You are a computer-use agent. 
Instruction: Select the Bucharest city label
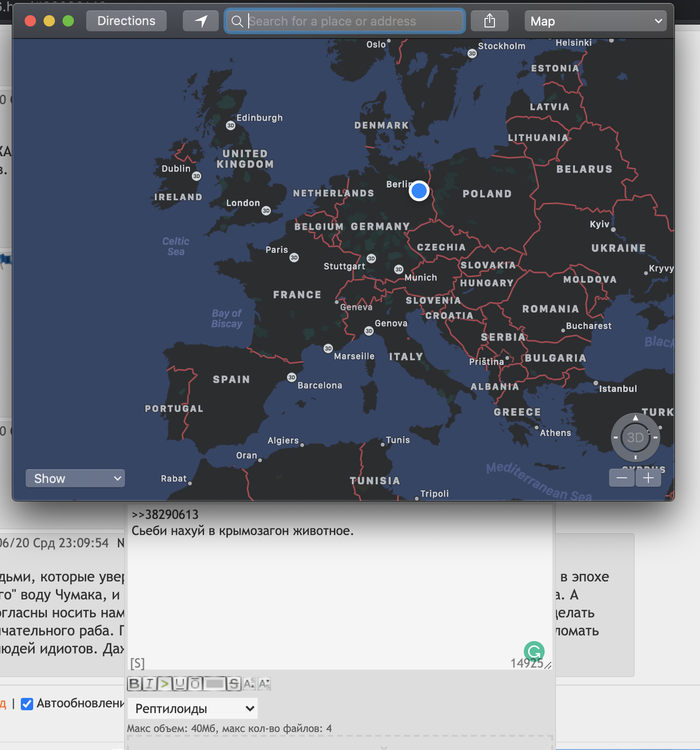pyautogui.click(x=589, y=326)
